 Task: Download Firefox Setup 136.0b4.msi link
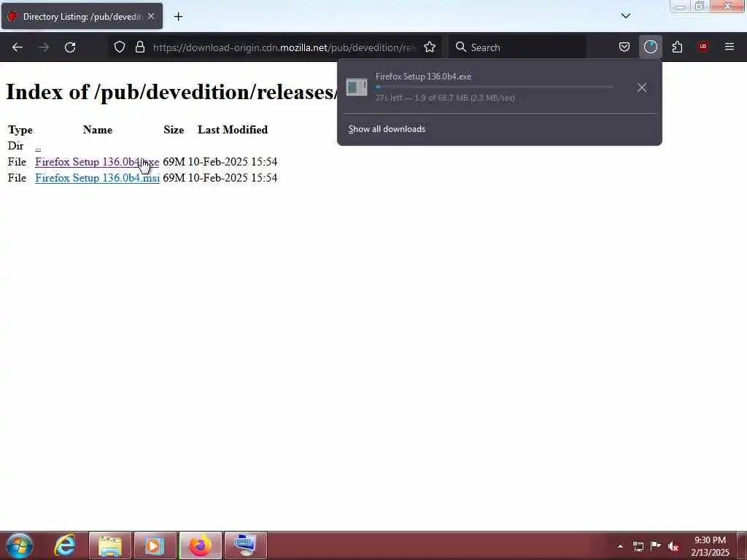point(97,178)
